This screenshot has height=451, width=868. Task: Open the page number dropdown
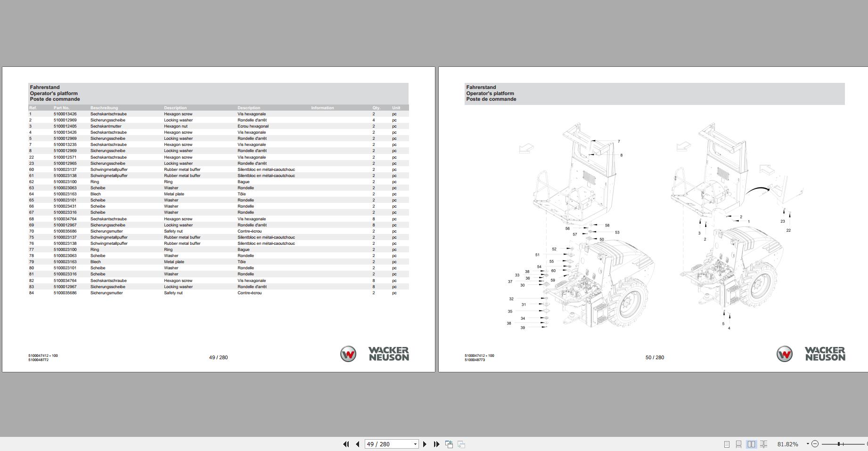[x=415, y=444]
